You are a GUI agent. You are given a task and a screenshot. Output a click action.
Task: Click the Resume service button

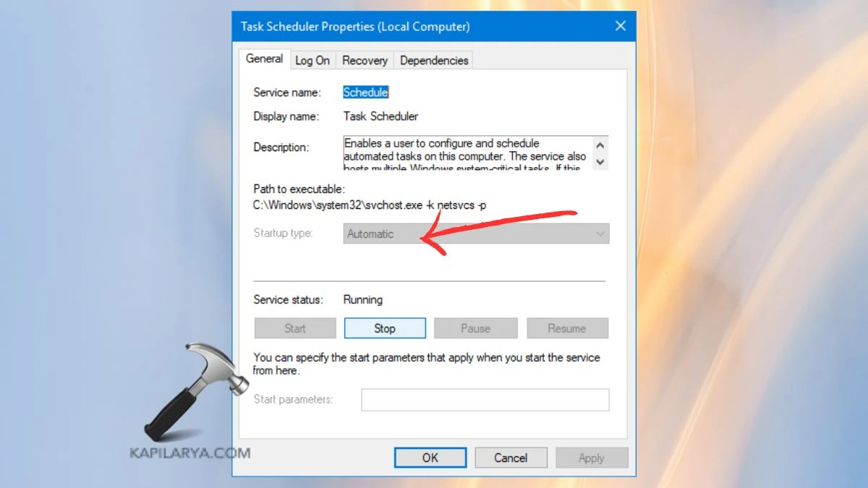pyautogui.click(x=567, y=328)
